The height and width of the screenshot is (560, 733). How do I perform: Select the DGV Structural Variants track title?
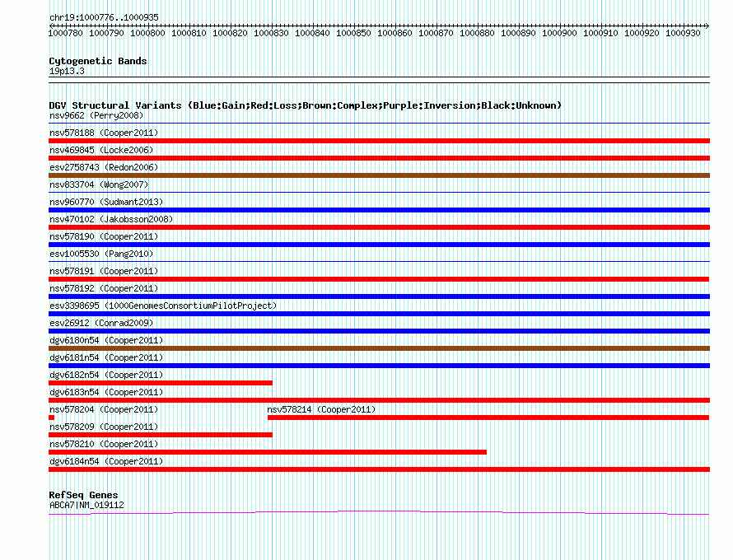click(x=305, y=105)
